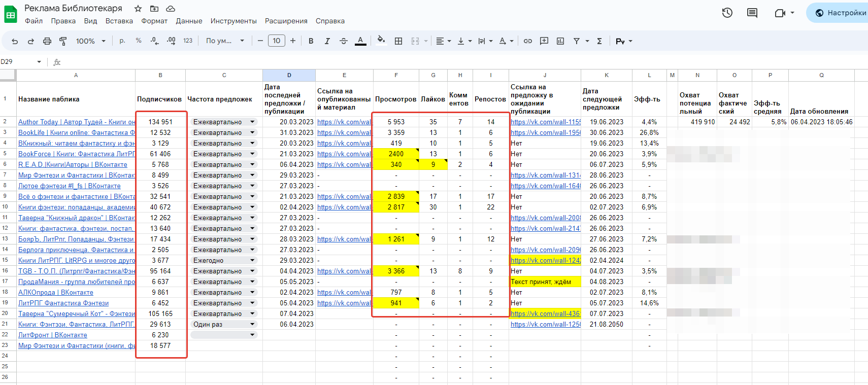868x385 pixels.
Task: Toggle bold formatting
Action: [x=311, y=41]
